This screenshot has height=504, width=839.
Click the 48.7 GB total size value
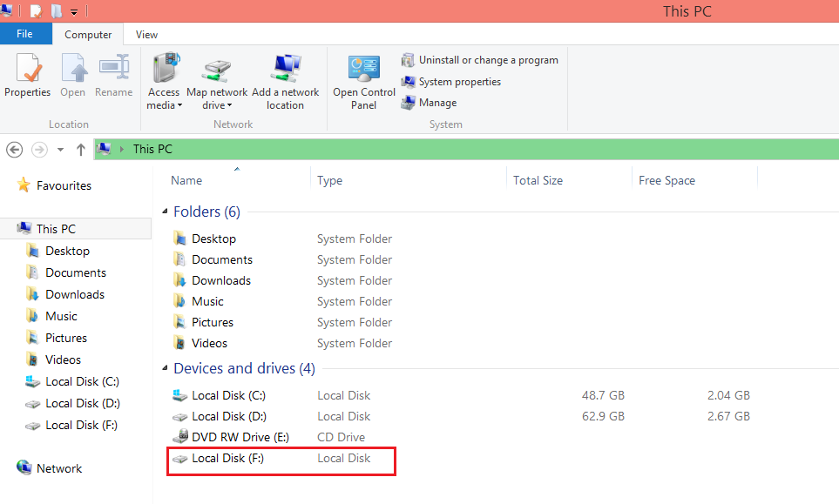[603, 395]
